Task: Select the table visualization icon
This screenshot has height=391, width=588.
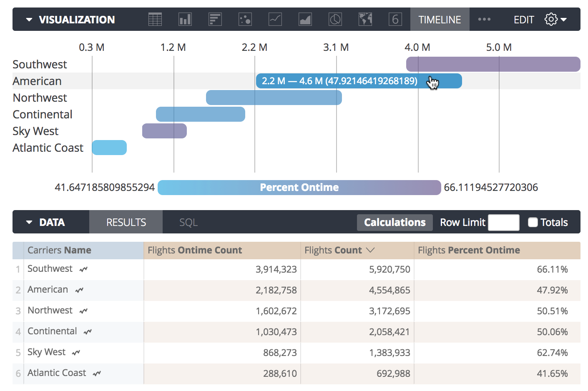Action: [x=155, y=19]
